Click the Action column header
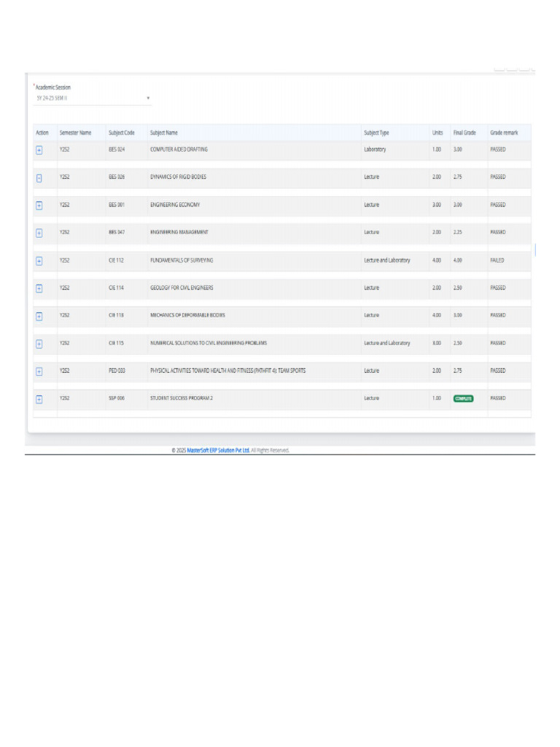The image size is (560, 747). pos(42,133)
